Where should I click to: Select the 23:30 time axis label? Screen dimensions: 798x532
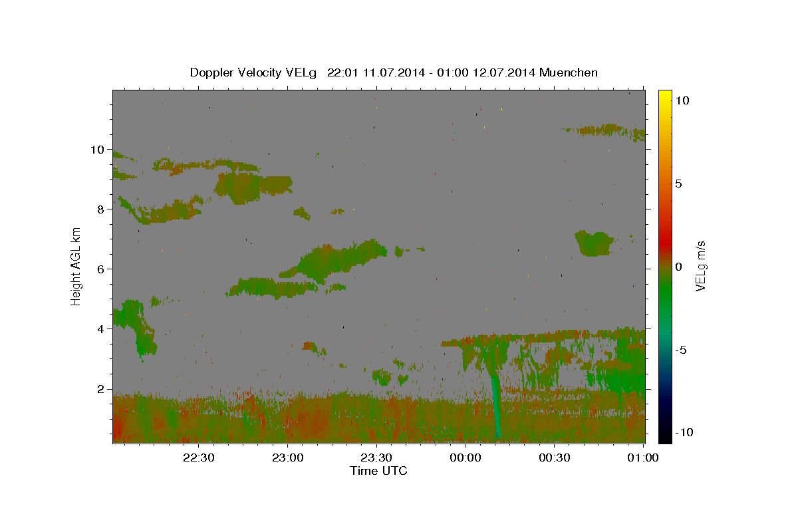pyautogui.click(x=376, y=458)
